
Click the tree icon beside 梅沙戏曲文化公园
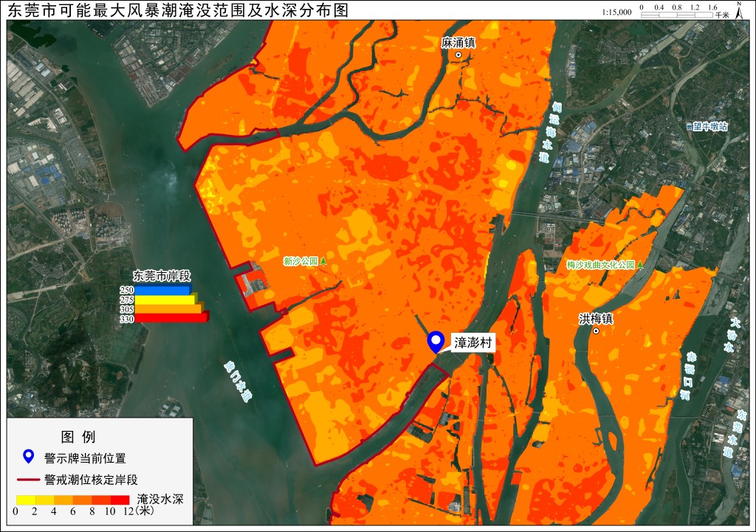(x=640, y=265)
